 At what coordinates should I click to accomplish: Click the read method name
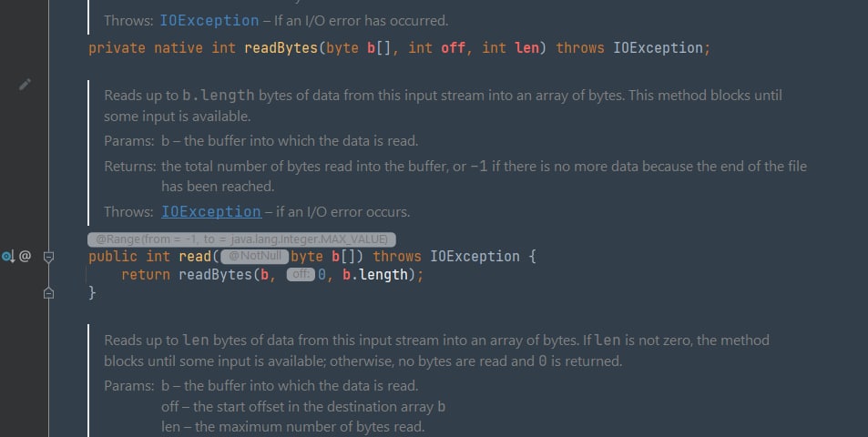point(195,256)
